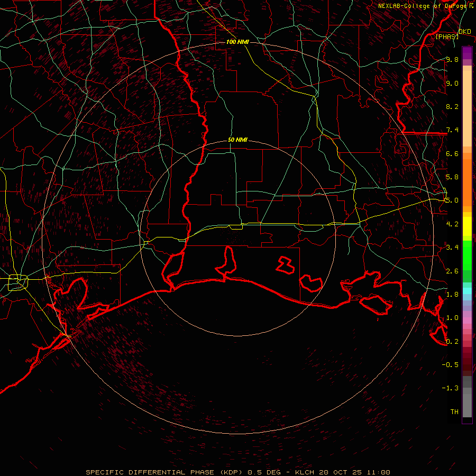Click the 9.0 value on color scale
This screenshot has height=476, width=476.
[452, 83]
